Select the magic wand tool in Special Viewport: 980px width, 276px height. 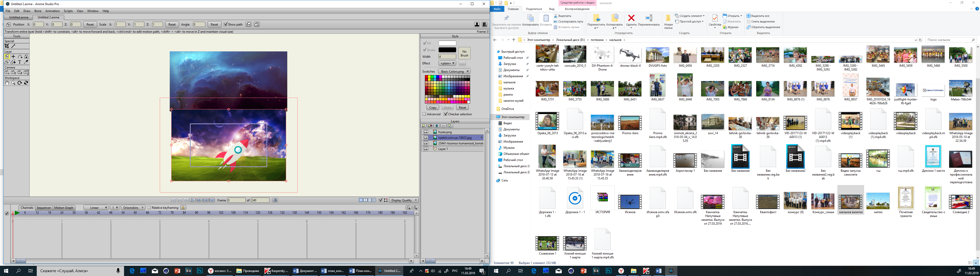coord(13,46)
